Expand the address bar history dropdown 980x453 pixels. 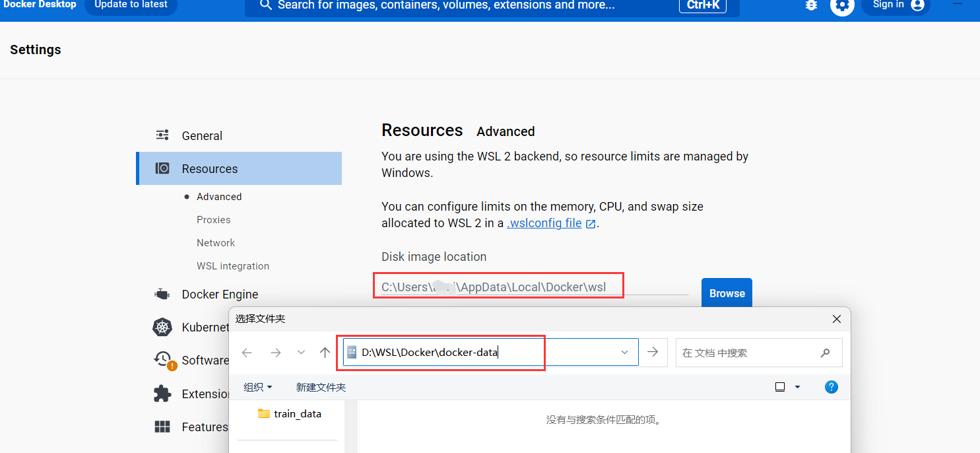(624, 353)
